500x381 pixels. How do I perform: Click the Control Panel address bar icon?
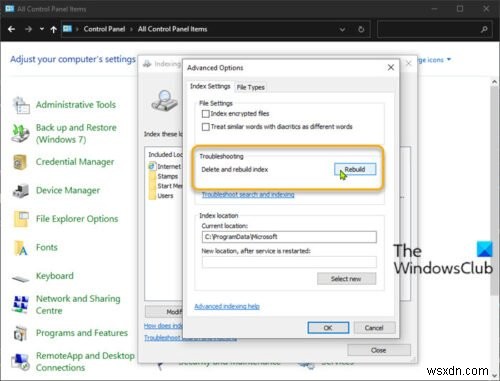click(x=68, y=29)
